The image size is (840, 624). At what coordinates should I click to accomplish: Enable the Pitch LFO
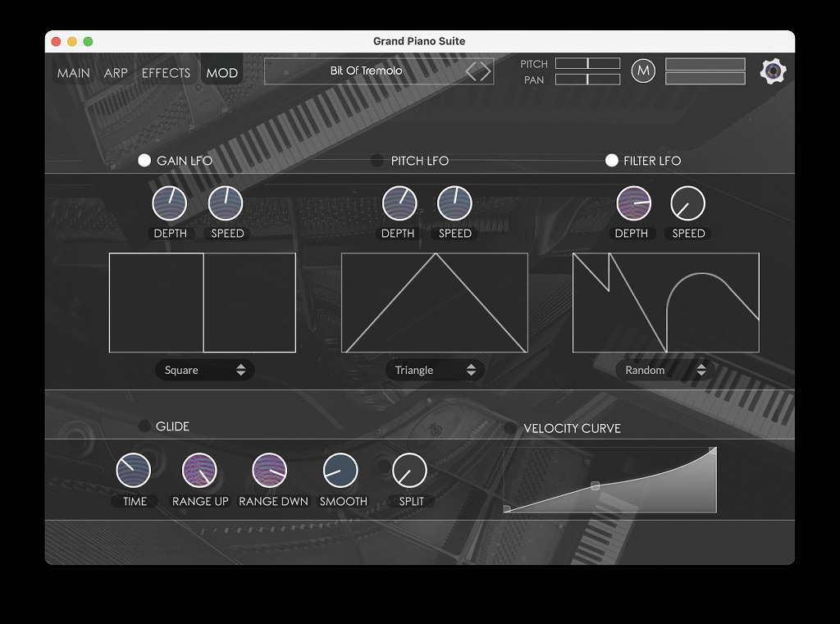[x=377, y=161]
